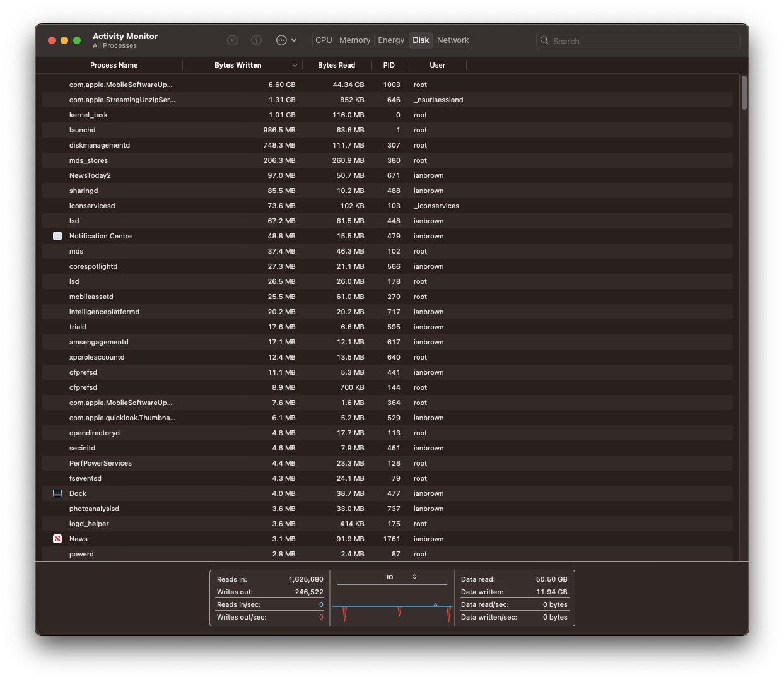Click PID 1761 cell
This screenshot has width=784, height=682.
392,539
